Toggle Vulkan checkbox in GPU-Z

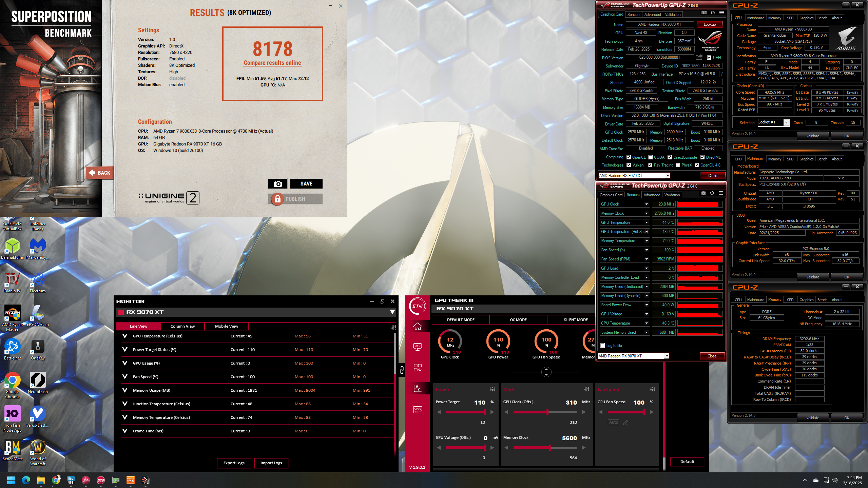[x=629, y=165]
